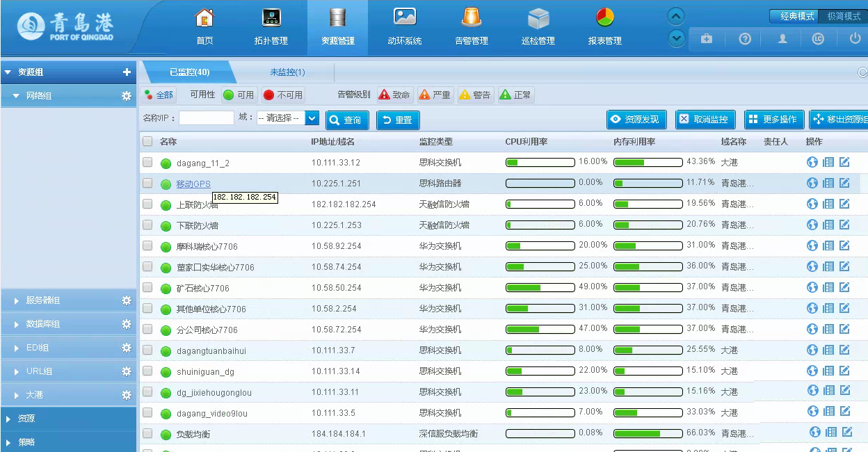Click the 重置 reset button
The width and height of the screenshot is (868, 452).
click(x=398, y=120)
